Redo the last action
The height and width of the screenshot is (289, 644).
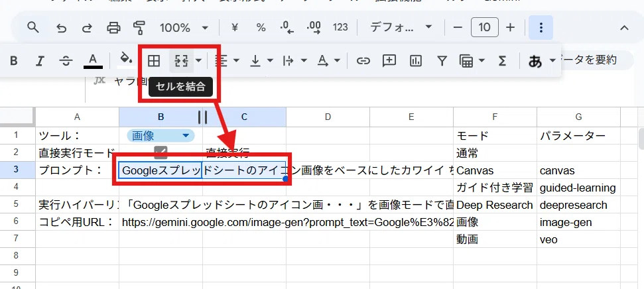pos(87,28)
